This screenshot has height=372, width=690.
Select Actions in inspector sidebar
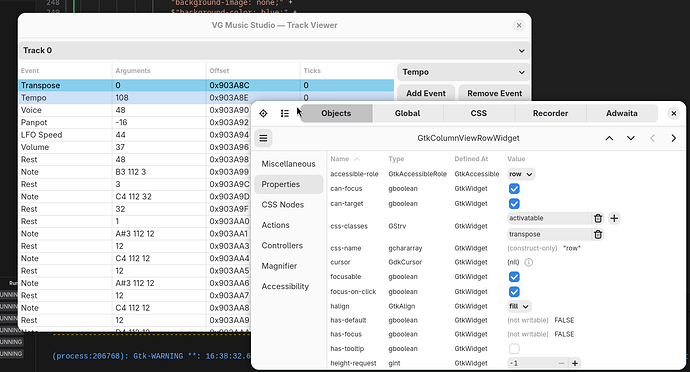289,225
